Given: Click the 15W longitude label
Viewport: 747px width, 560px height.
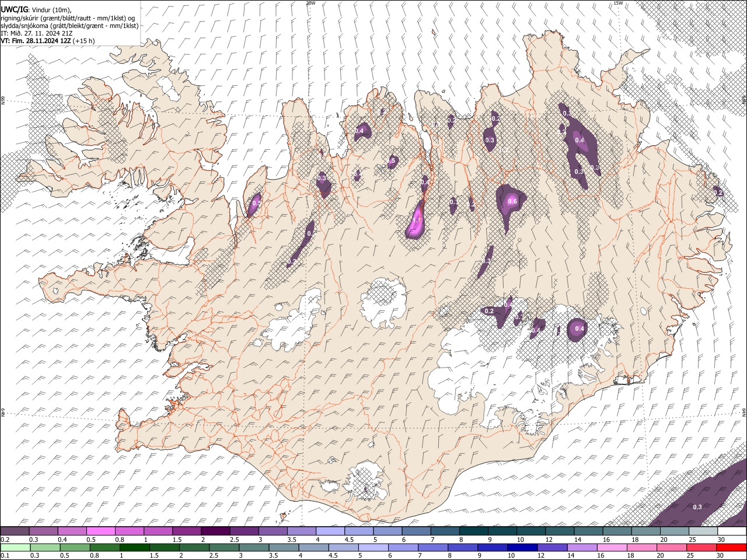Looking at the screenshot, I should [x=618, y=3].
